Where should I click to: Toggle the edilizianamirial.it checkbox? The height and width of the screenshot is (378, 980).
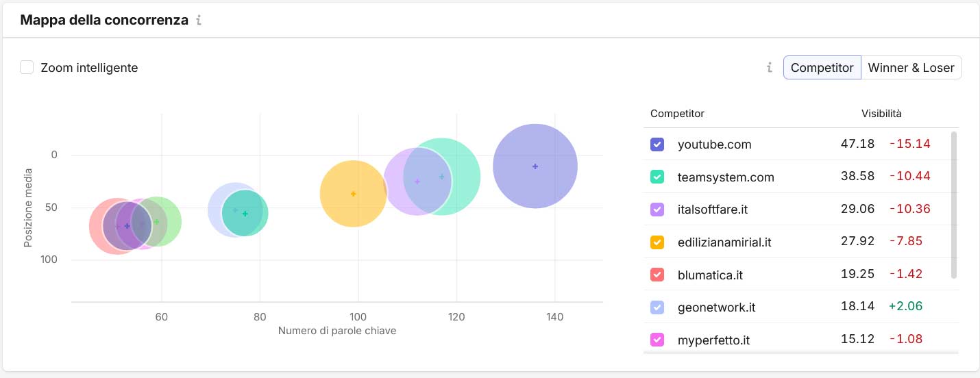coord(657,242)
